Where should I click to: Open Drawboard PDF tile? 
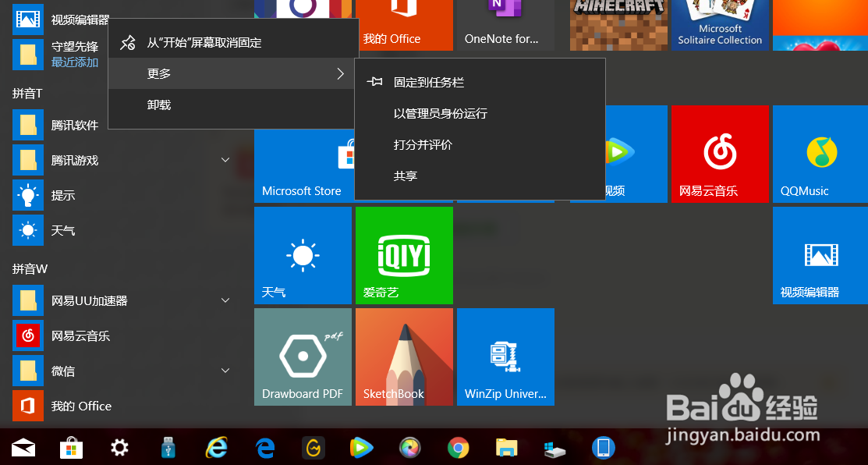pyautogui.click(x=303, y=357)
